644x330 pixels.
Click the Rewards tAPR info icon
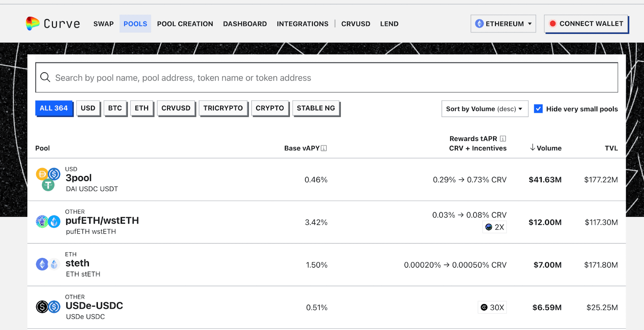[x=503, y=139]
